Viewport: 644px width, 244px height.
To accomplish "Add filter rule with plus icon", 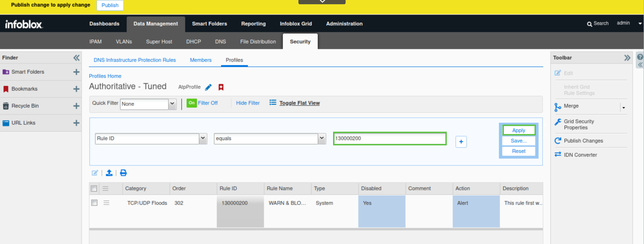I will (x=461, y=142).
